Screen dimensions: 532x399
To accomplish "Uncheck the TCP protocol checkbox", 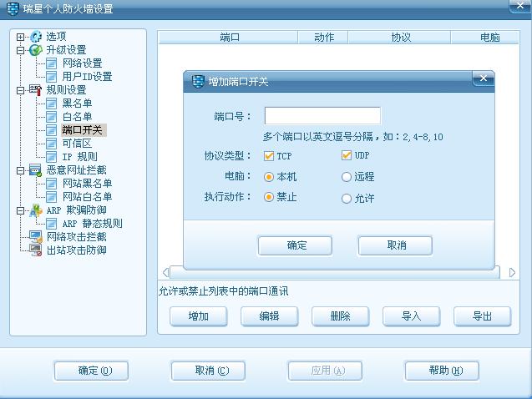I will (269, 156).
